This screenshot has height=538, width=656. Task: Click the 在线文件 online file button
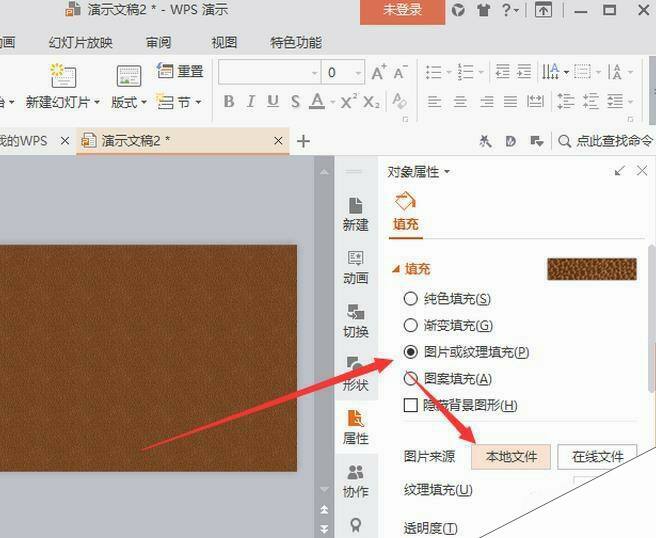[x=597, y=457]
